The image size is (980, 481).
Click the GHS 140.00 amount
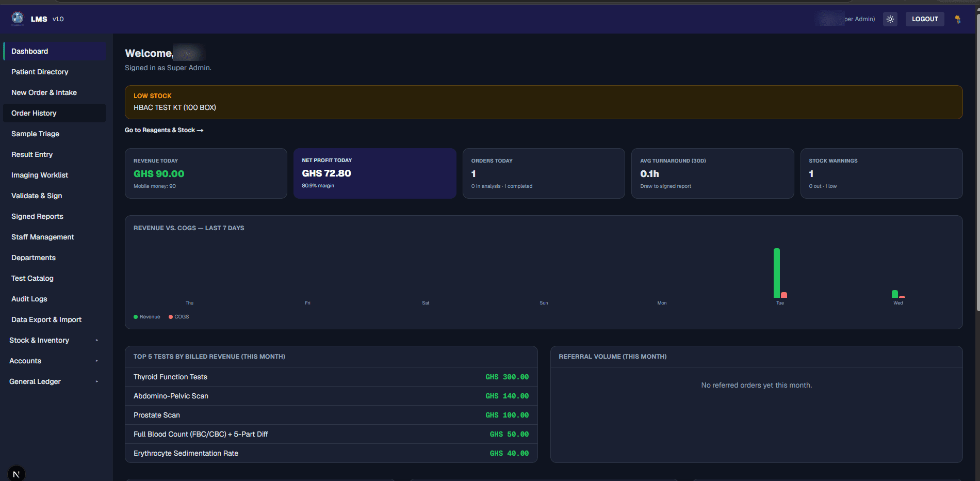pos(507,396)
